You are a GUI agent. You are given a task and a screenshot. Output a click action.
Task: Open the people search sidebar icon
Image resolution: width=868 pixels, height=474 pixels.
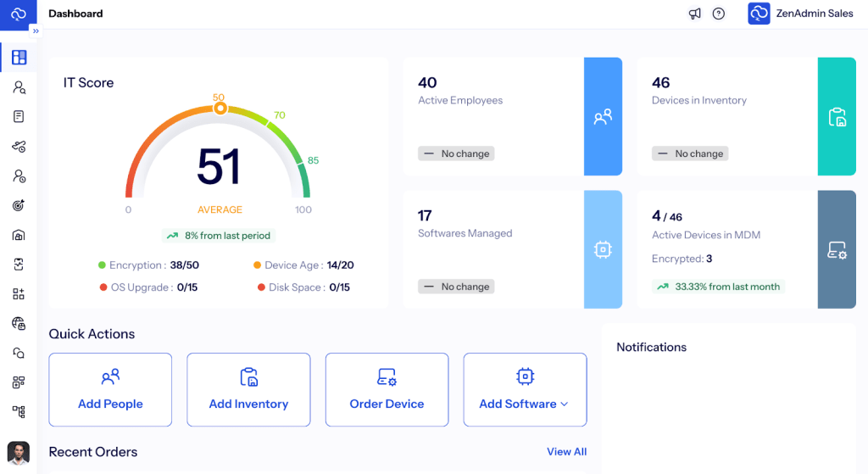19,87
